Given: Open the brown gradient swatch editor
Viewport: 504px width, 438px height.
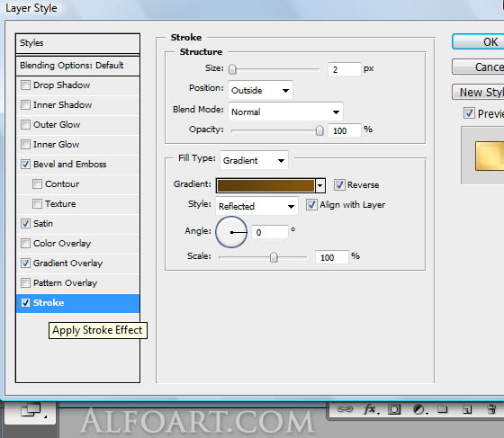Looking at the screenshot, I should [x=265, y=185].
